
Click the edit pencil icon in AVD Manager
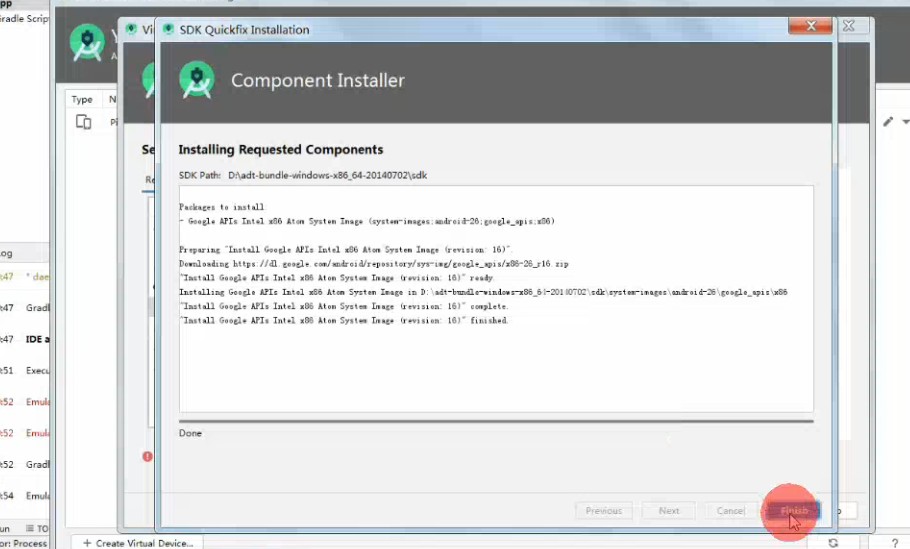tap(888, 121)
